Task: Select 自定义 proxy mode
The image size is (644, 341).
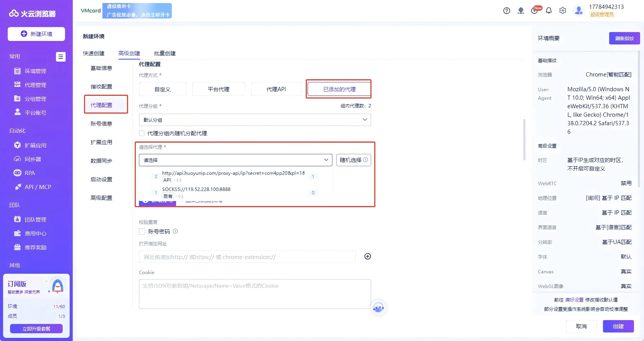Action: [163, 89]
